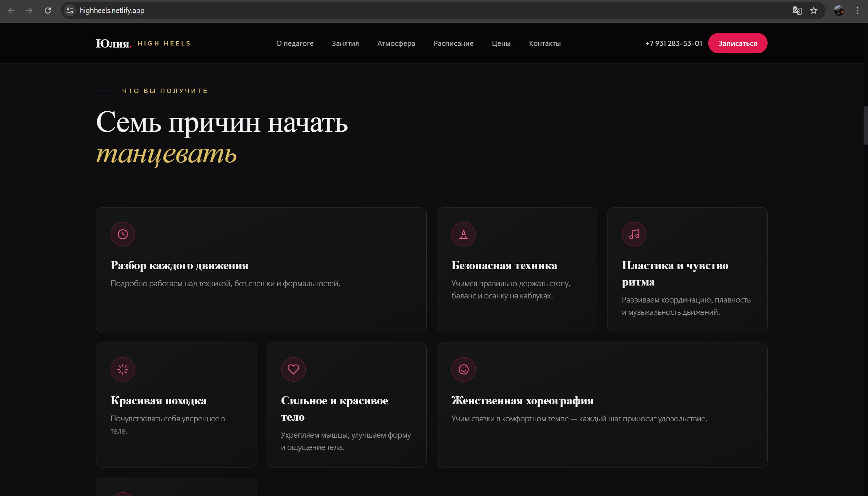Screen dimensions: 868x496
Task: Open the Цены menu link
Action: tap(501, 43)
